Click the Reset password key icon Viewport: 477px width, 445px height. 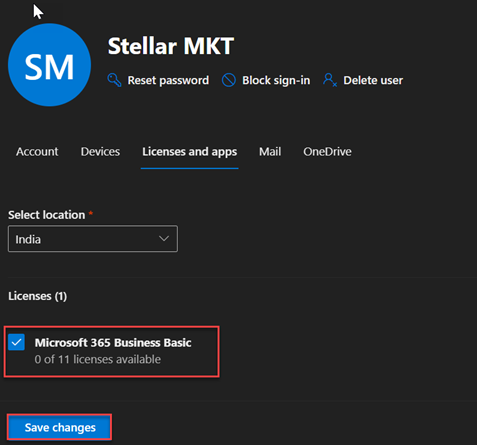pyautogui.click(x=114, y=80)
